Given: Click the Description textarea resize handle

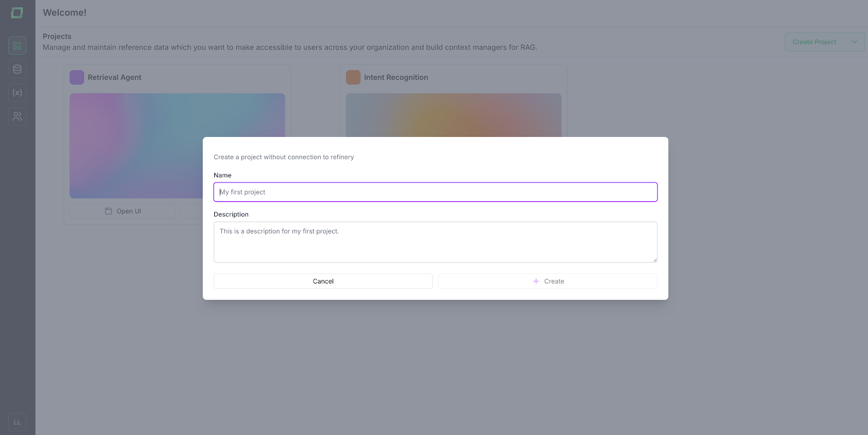Looking at the screenshot, I should click(654, 260).
